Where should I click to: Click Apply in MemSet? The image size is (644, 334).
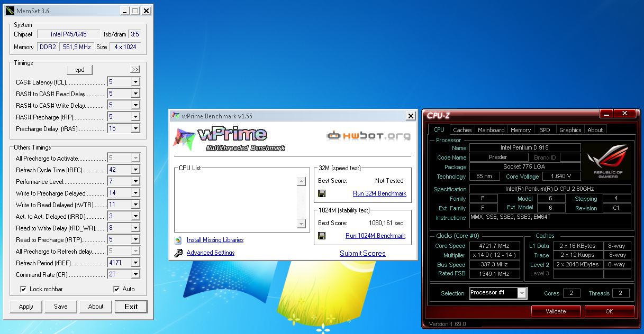26,307
